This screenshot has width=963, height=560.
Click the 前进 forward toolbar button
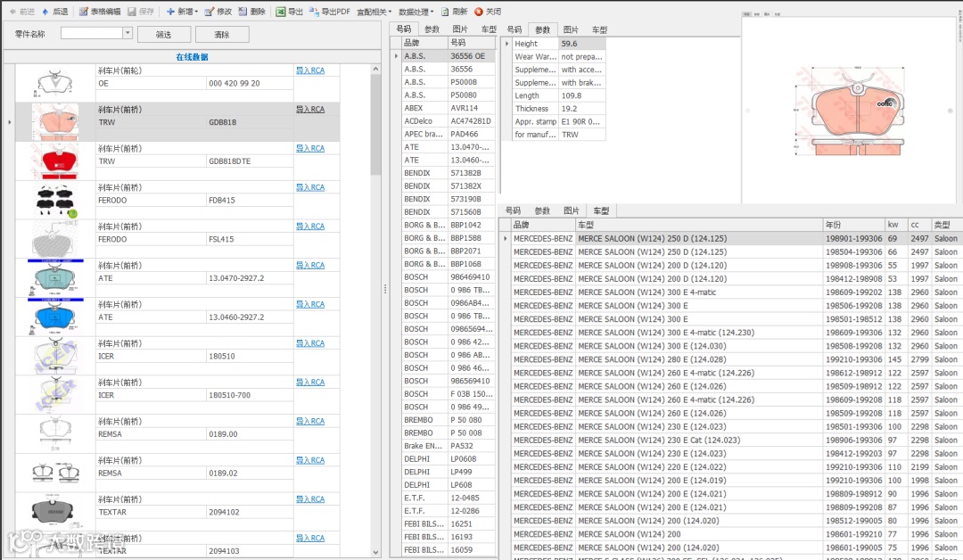pyautogui.click(x=22, y=12)
